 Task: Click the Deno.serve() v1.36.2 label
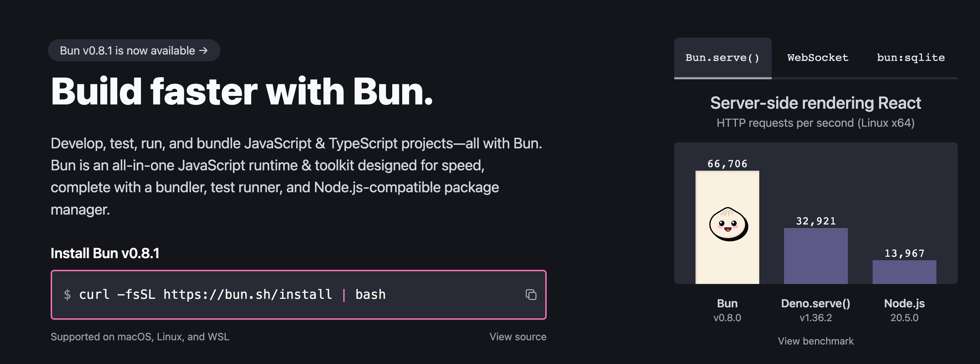816,311
